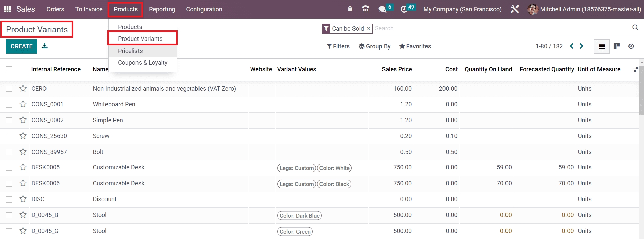Open the Favorites dropdown
Image resolution: width=644 pixels, height=239 pixels.
(415, 46)
